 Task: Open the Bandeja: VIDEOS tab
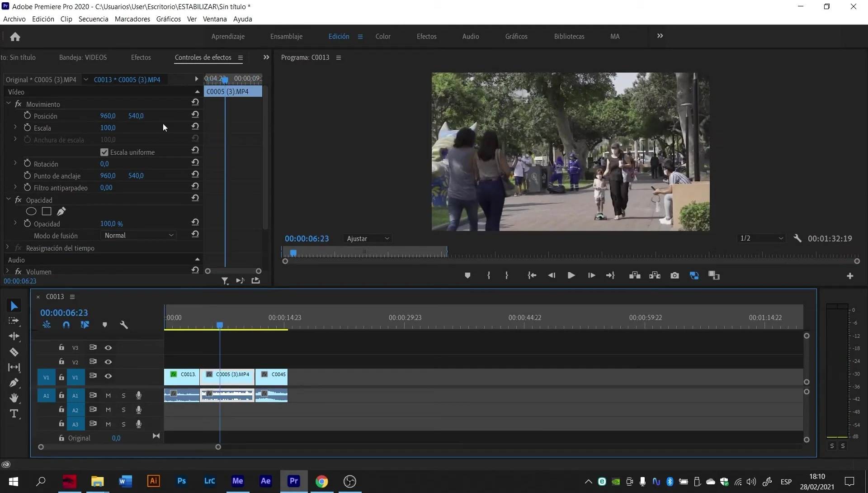(x=83, y=57)
